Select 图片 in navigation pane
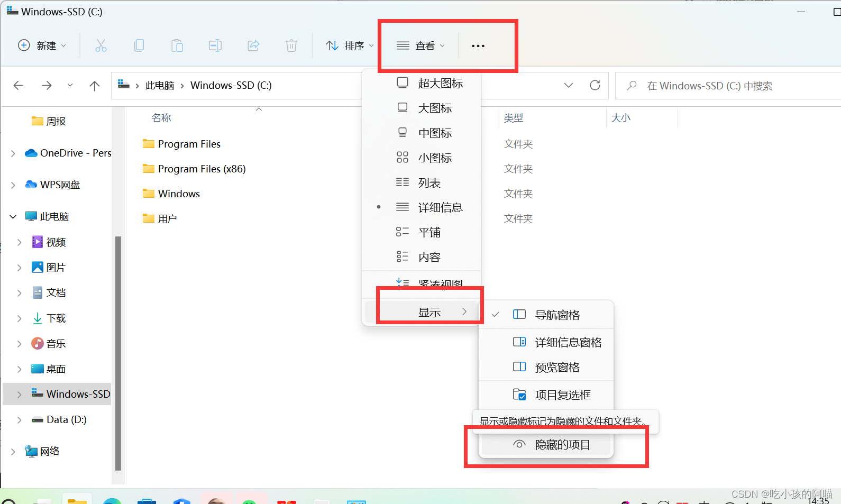841x504 pixels. coord(56,268)
